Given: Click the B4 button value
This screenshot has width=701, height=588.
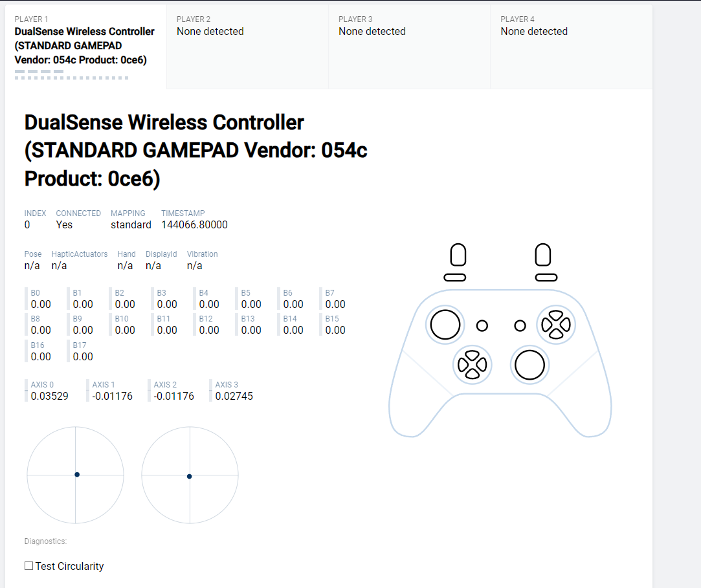Looking at the screenshot, I should pos(209,304).
